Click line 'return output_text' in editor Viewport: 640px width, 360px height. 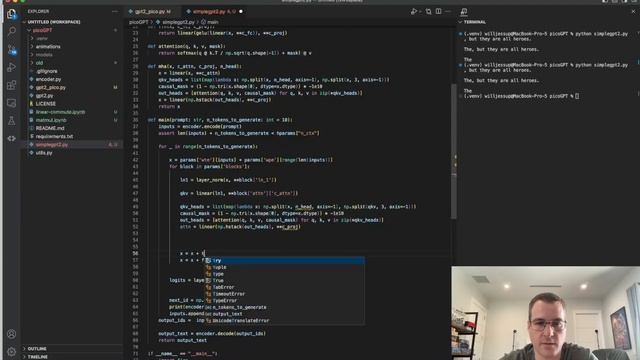pos(182,340)
